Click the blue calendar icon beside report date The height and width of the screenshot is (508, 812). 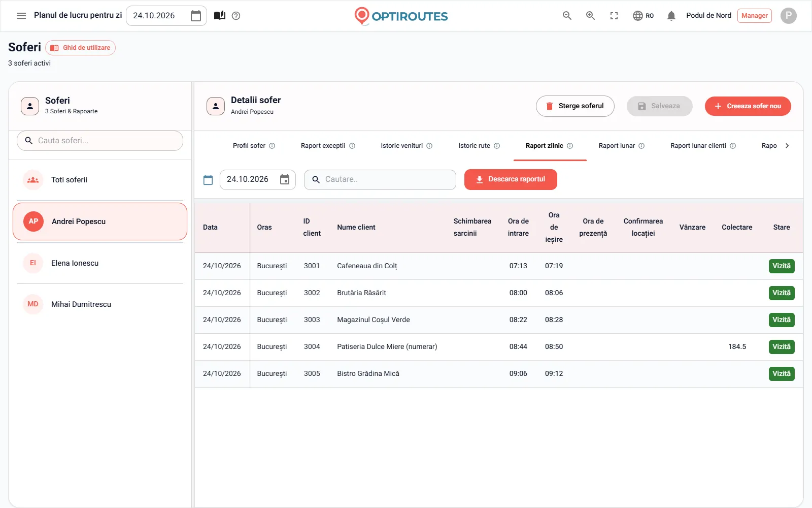[x=208, y=180]
